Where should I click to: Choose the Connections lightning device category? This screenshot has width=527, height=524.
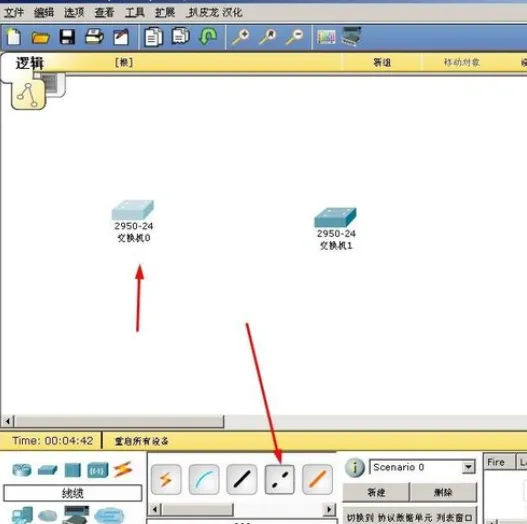click(x=123, y=469)
